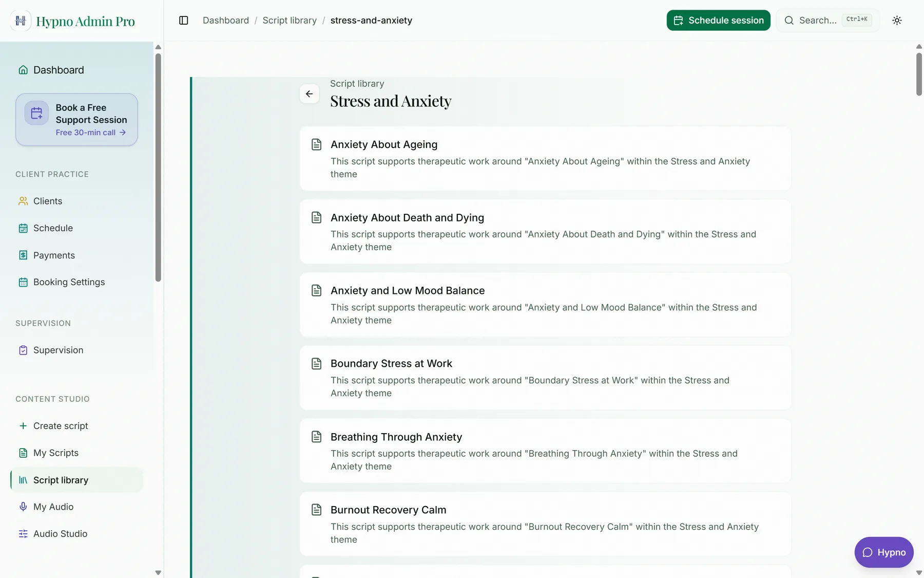Open Booking Settings in the sidebar
Screen dimensions: 924x578
(77, 282)
